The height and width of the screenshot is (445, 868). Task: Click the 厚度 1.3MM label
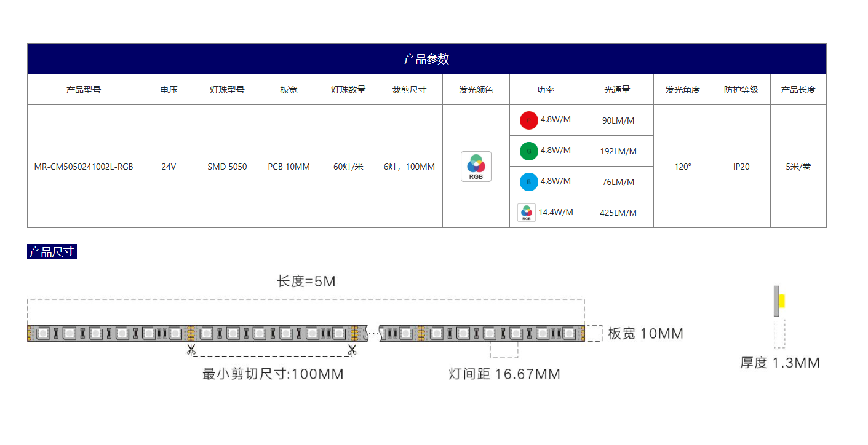(779, 363)
